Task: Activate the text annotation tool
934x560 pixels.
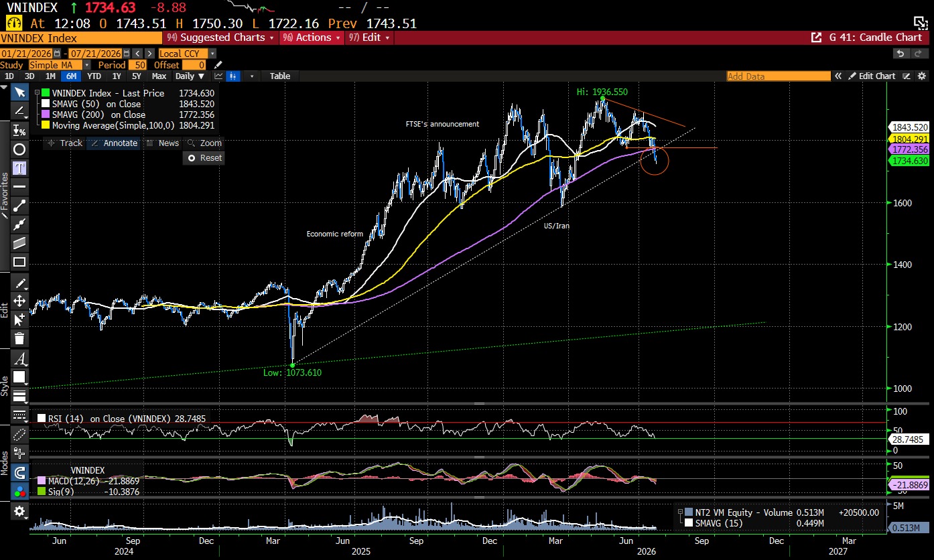Action: tap(19, 167)
